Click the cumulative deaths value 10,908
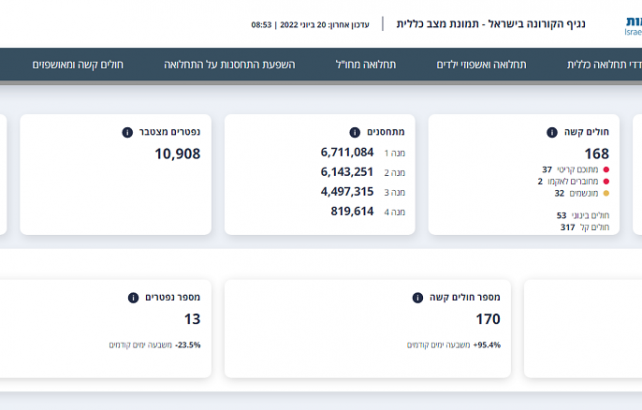Image resolution: width=642 pixels, height=410 pixels. pyautogui.click(x=178, y=154)
